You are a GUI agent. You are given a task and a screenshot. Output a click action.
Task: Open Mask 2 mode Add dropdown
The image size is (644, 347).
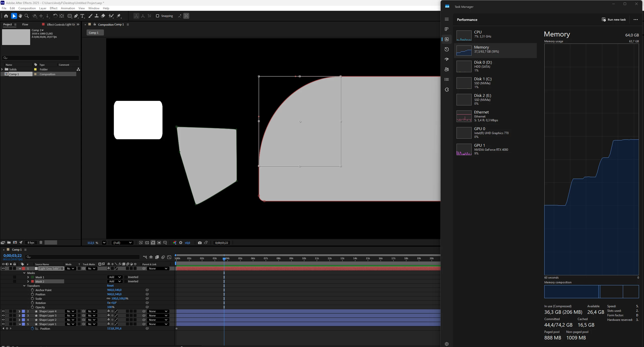coord(115,281)
